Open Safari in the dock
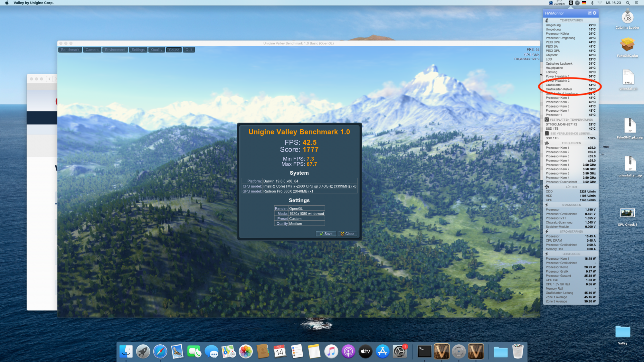The image size is (644, 362). coord(160,351)
